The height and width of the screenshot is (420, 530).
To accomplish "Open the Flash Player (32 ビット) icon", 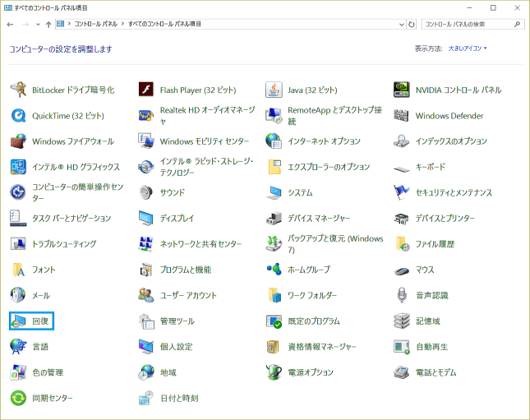I will coord(146,90).
